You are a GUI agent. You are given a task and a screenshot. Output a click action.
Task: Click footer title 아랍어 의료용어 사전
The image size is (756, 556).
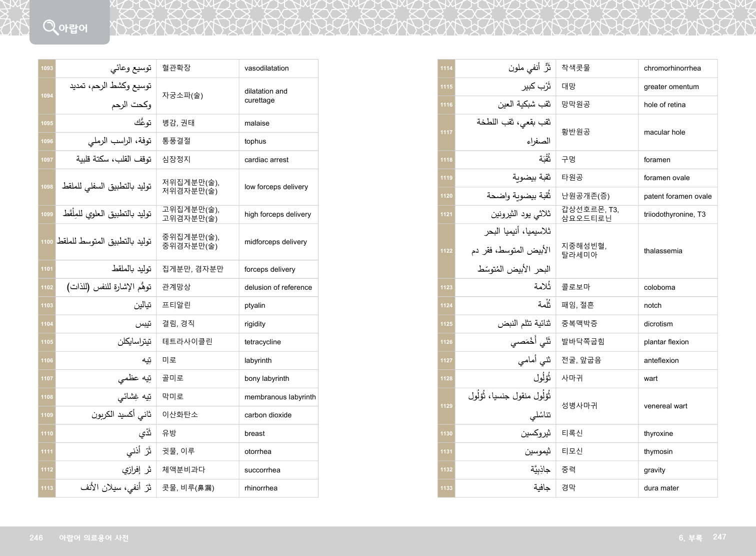pos(94,538)
